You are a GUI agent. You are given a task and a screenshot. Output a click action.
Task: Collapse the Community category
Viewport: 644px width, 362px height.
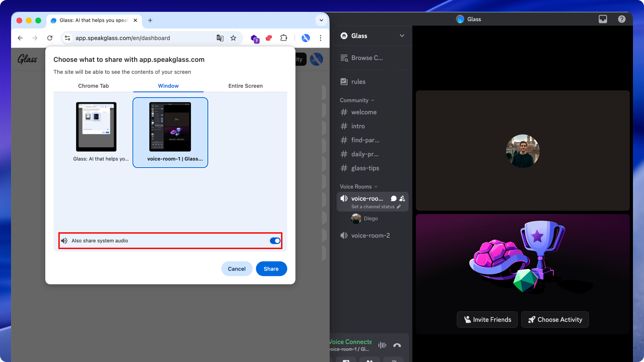coord(372,100)
